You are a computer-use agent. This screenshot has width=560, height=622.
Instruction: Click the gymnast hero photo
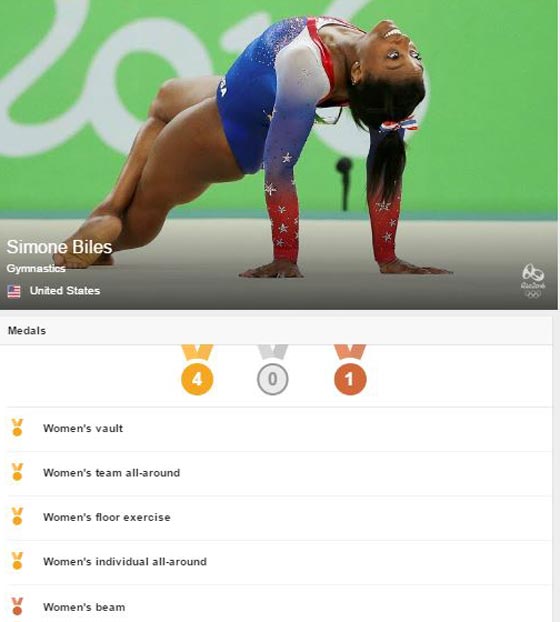coord(279,155)
